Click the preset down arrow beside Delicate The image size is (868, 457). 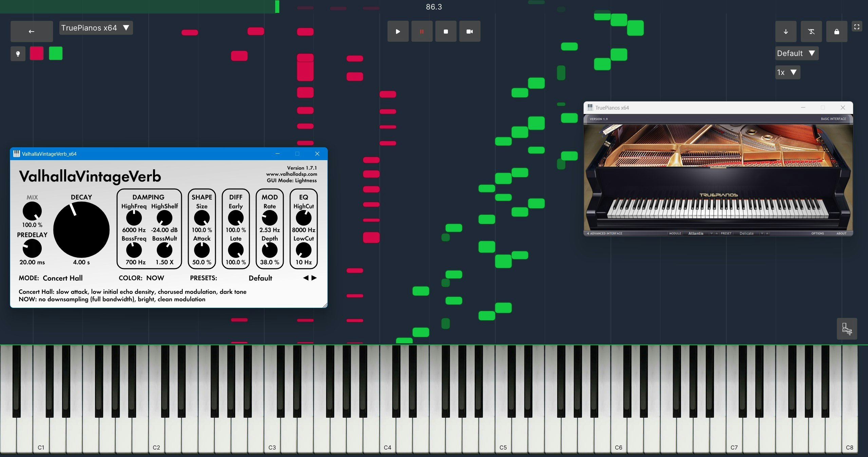point(762,233)
